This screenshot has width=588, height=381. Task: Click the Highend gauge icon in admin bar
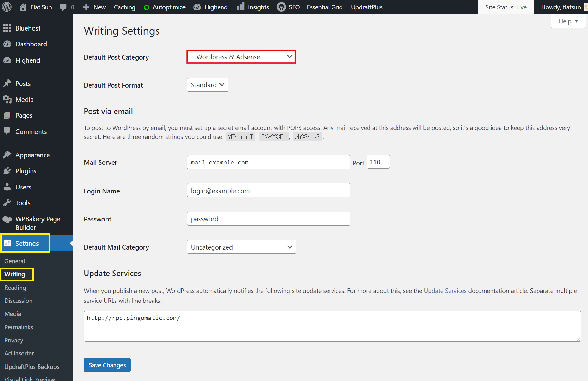click(x=197, y=7)
